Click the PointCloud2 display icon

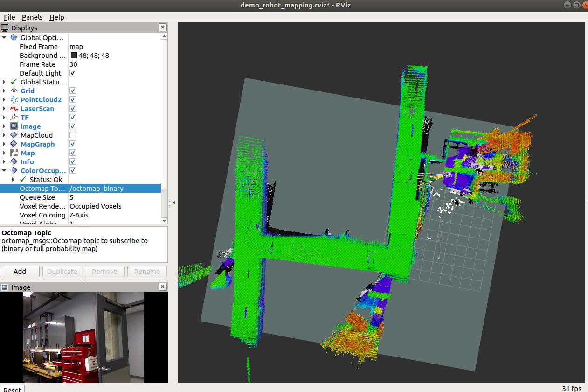tap(14, 100)
